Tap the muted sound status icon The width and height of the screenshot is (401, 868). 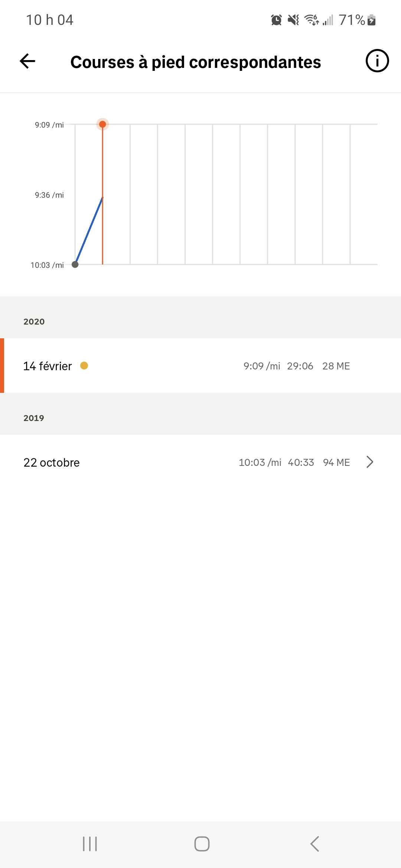click(293, 20)
